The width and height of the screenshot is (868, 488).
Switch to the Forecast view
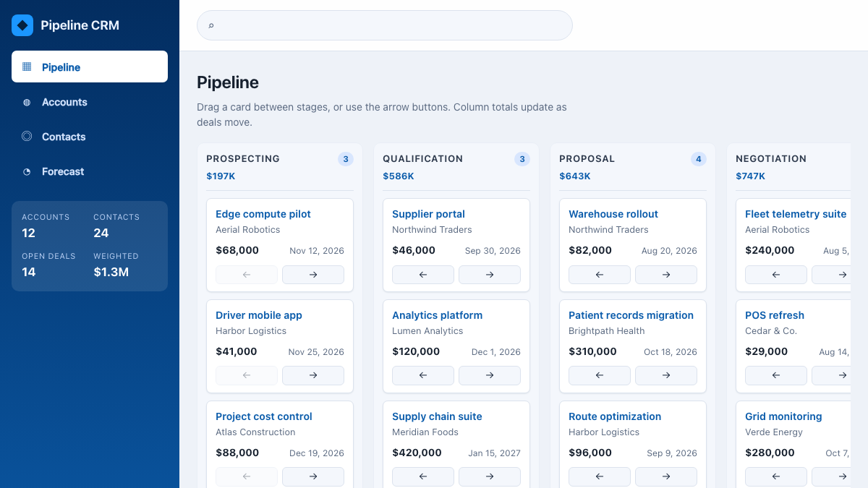90,171
